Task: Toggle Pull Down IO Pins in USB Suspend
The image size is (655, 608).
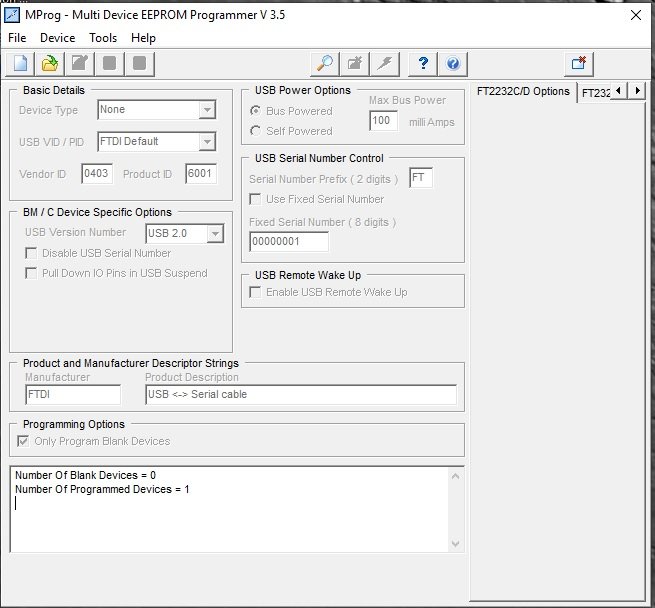Action: pos(31,273)
